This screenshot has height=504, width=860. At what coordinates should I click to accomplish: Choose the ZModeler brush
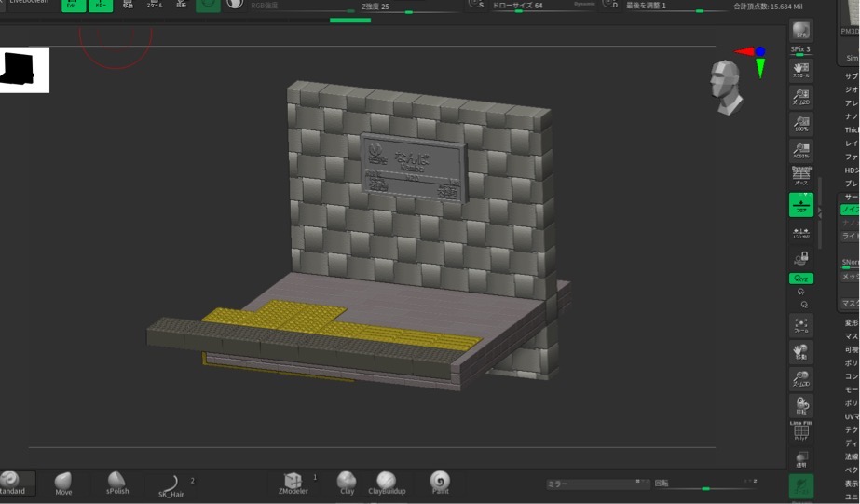point(293,484)
